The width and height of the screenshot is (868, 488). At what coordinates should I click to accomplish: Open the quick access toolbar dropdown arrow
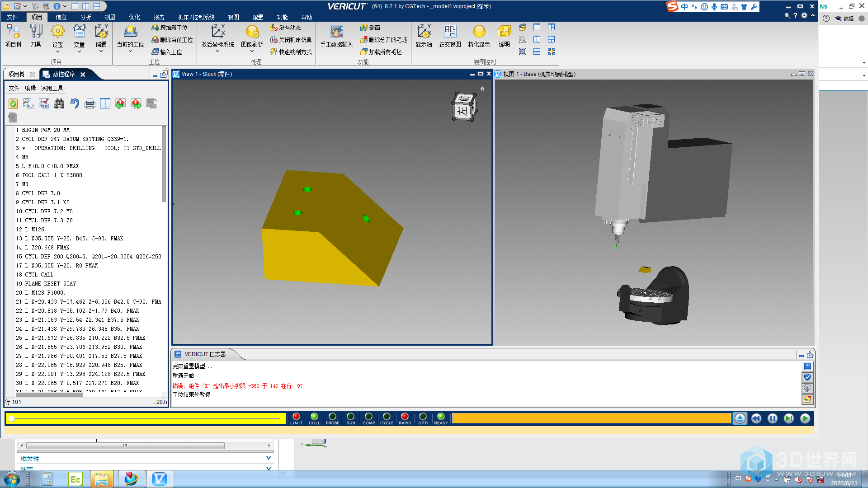pos(24,6)
